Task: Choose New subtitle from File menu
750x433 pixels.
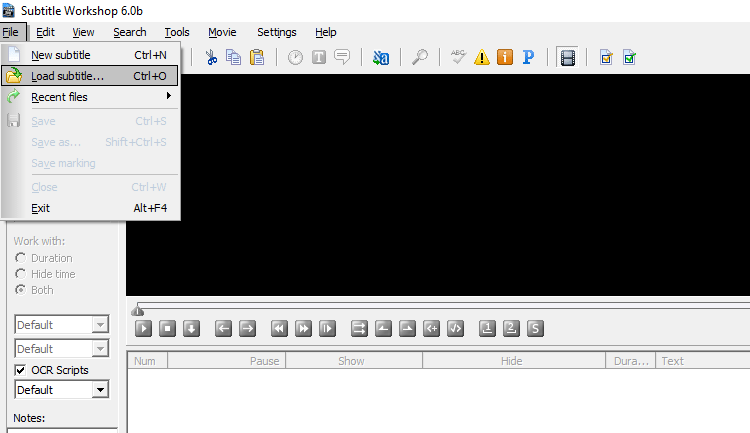Action: 90,55
